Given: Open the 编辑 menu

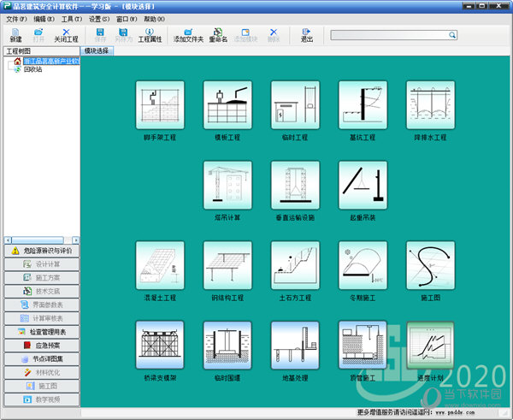Looking at the screenshot, I should coord(44,19).
